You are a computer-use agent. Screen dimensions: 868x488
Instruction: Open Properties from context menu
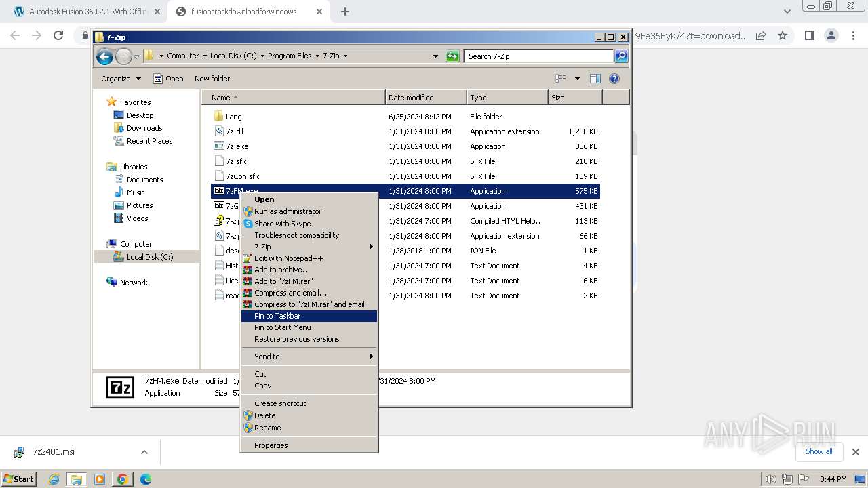click(x=309, y=445)
